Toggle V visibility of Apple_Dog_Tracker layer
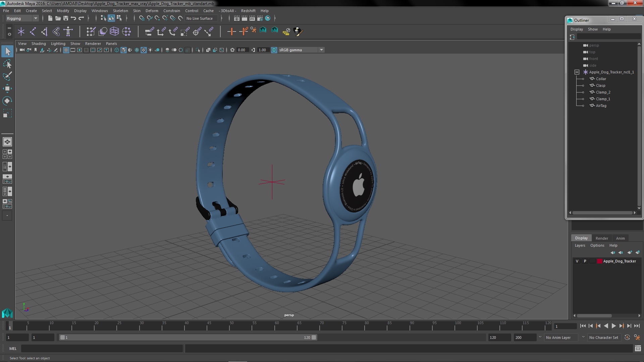Image resolution: width=644 pixels, height=362 pixels. click(x=577, y=261)
